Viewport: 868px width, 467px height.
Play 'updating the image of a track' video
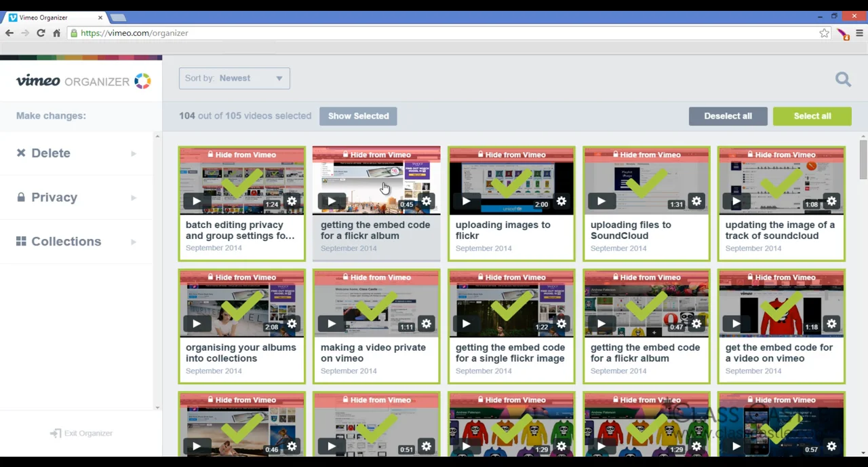[736, 201]
